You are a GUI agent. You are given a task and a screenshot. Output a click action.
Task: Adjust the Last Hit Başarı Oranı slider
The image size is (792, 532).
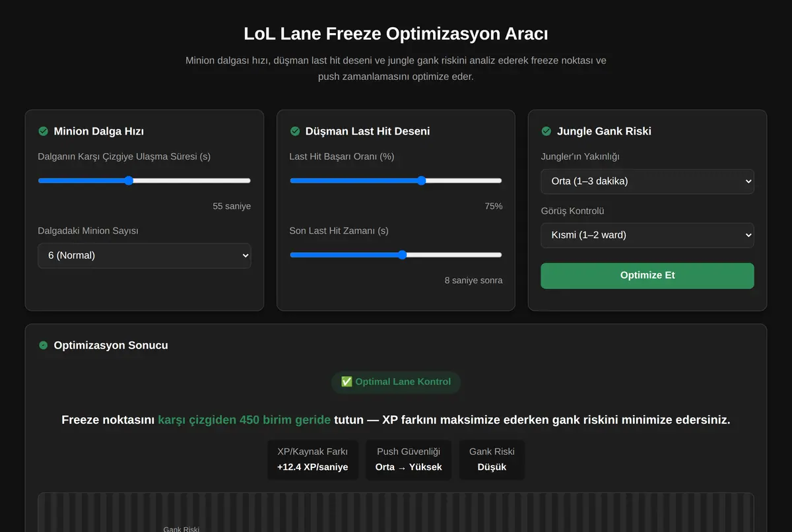396,181
